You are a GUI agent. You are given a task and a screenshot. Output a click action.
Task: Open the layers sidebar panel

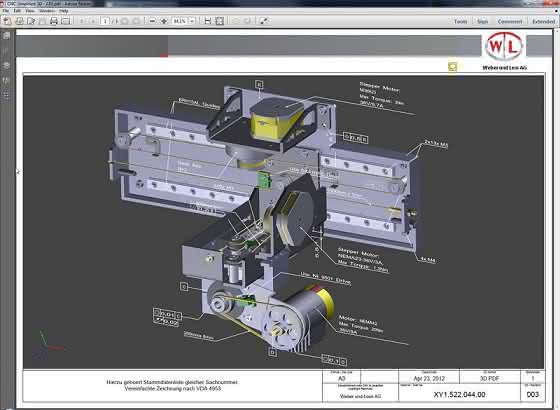point(6,65)
